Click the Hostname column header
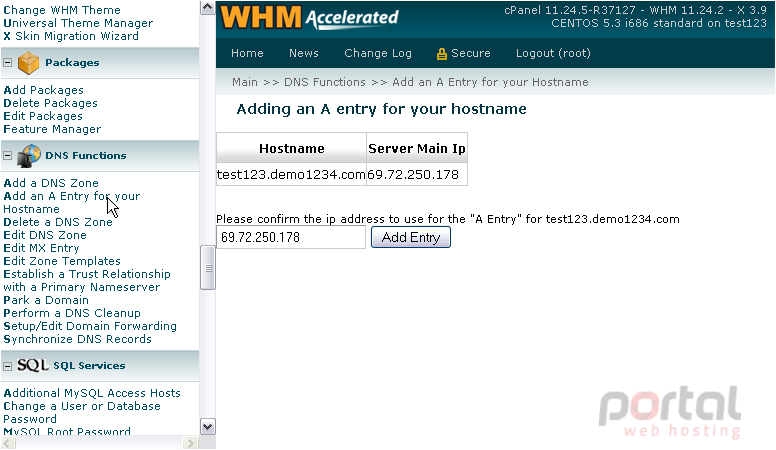Viewport: 776px width, 450px height. [x=291, y=148]
